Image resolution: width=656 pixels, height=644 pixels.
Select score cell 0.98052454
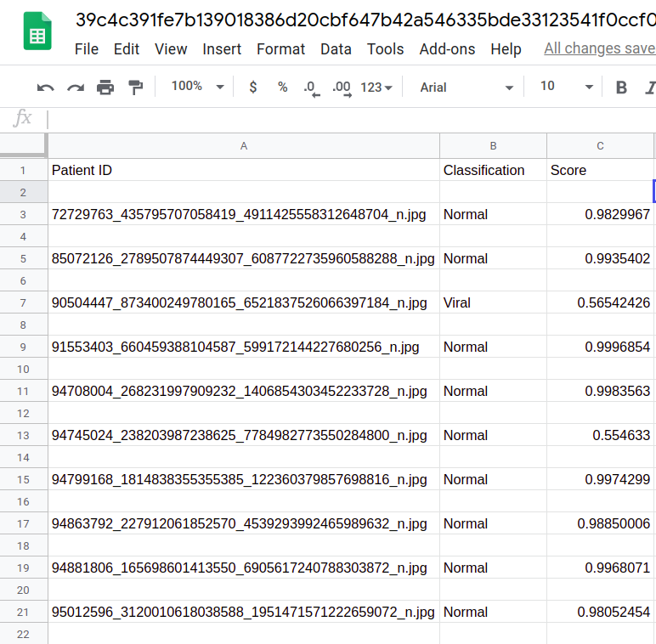pos(601,613)
